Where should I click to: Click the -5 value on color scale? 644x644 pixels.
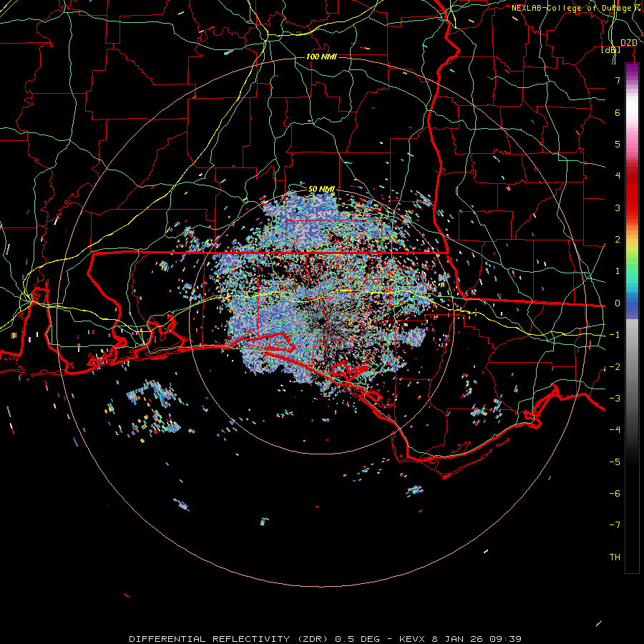(615, 462)
